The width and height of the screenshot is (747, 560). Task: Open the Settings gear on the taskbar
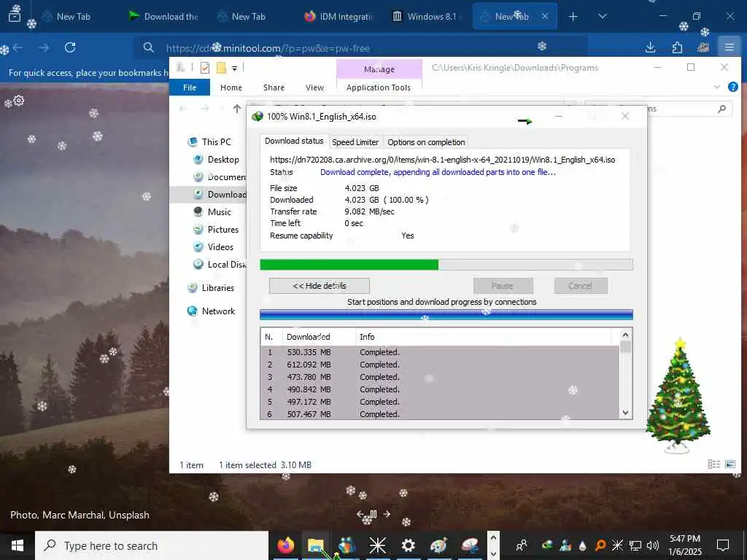[409, 545]
